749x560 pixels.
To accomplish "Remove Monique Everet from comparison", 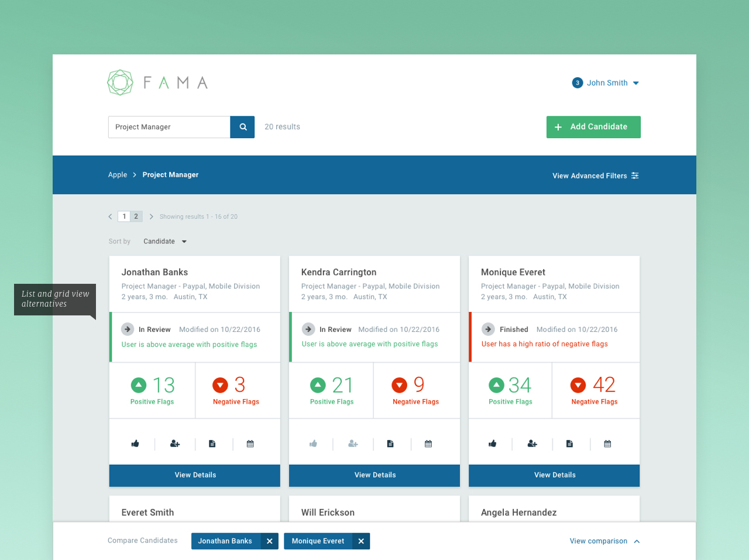I will point(361,541).
